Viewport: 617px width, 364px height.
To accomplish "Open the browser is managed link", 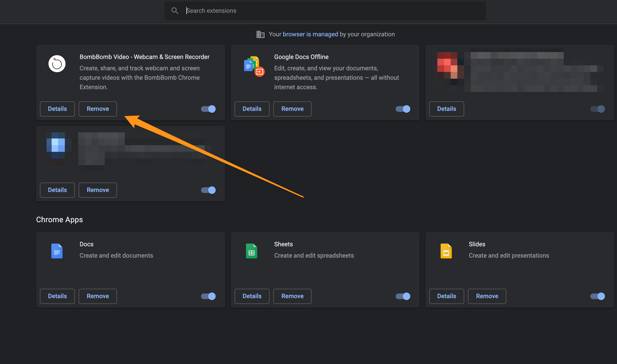I will point(310,34).
